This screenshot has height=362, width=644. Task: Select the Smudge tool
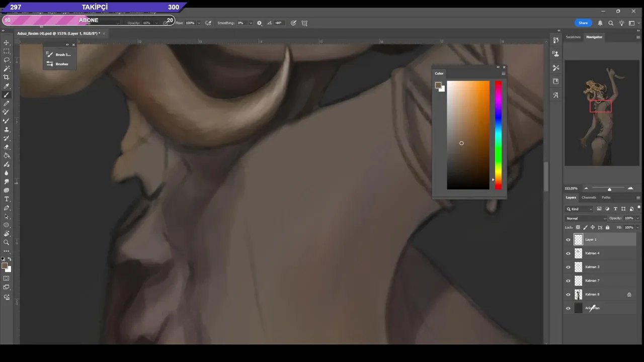tap(7, 182)
